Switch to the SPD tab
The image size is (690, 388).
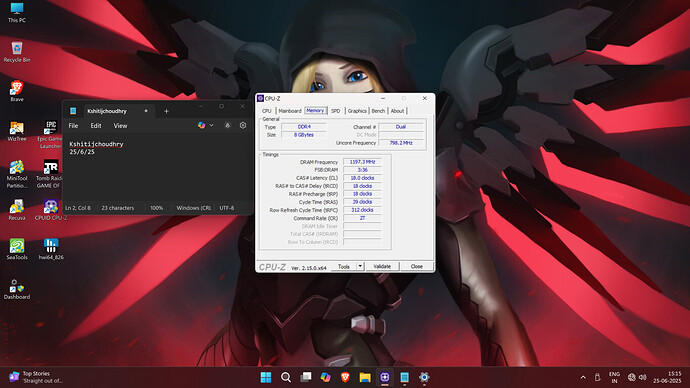click(336, 111)
